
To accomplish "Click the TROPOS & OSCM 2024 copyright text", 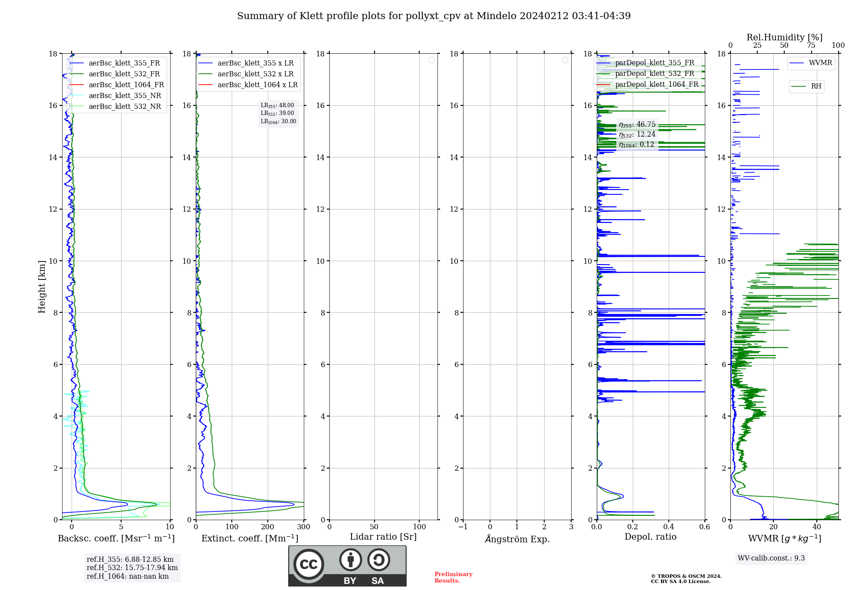I will point(686,577).
